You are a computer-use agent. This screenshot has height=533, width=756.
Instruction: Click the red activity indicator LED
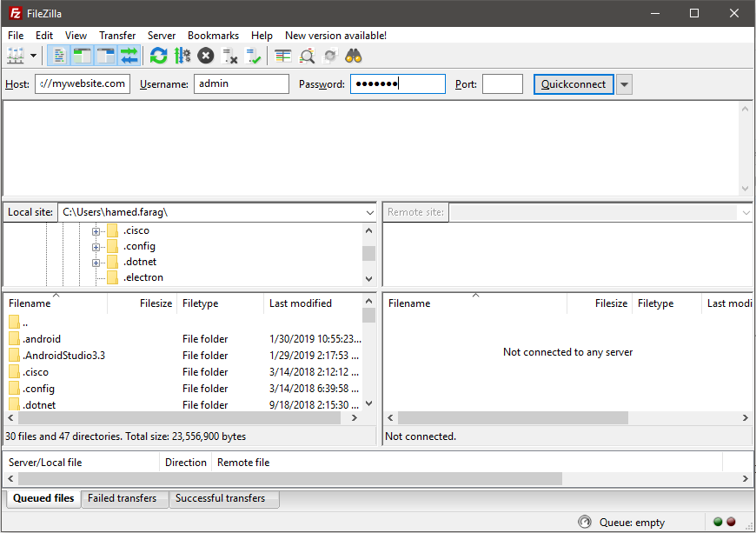point(731,522)
